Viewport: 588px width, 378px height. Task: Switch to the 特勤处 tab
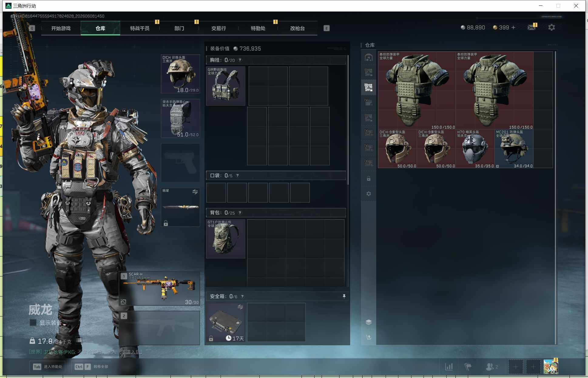click(x=258, y=28)
